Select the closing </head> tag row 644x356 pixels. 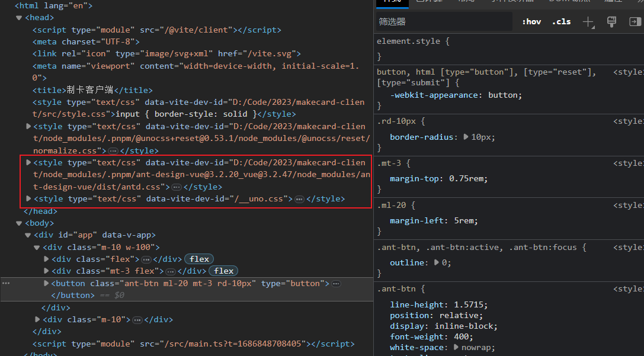pos(40,211)
